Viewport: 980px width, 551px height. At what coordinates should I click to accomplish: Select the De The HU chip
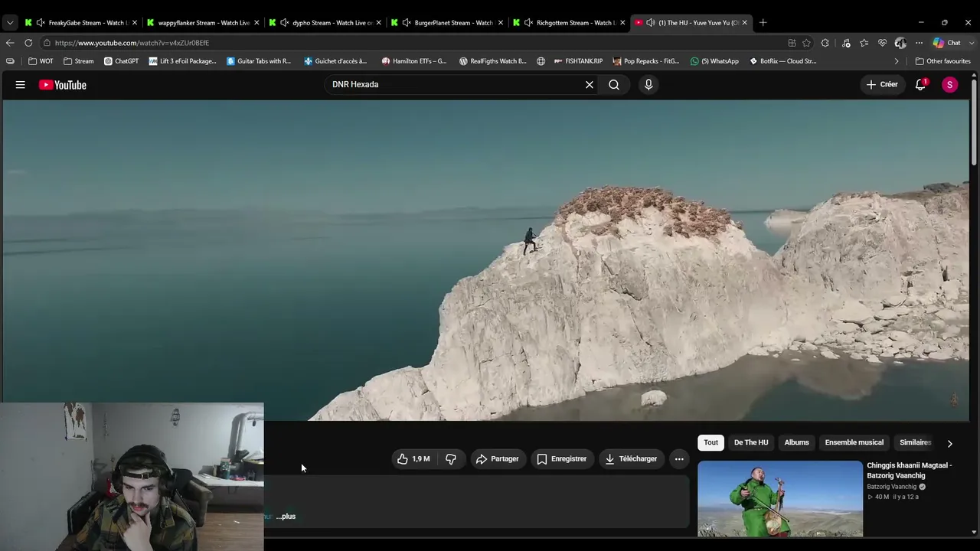click(751, 442)
